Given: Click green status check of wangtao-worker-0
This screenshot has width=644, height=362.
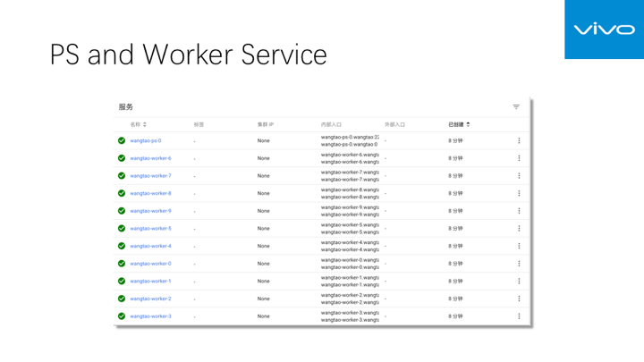Looking at the screenshot, I should (122, 264).
